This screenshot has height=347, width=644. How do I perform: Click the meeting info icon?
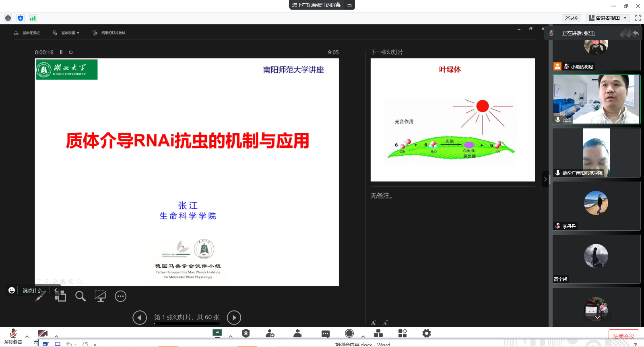(8, 18)
